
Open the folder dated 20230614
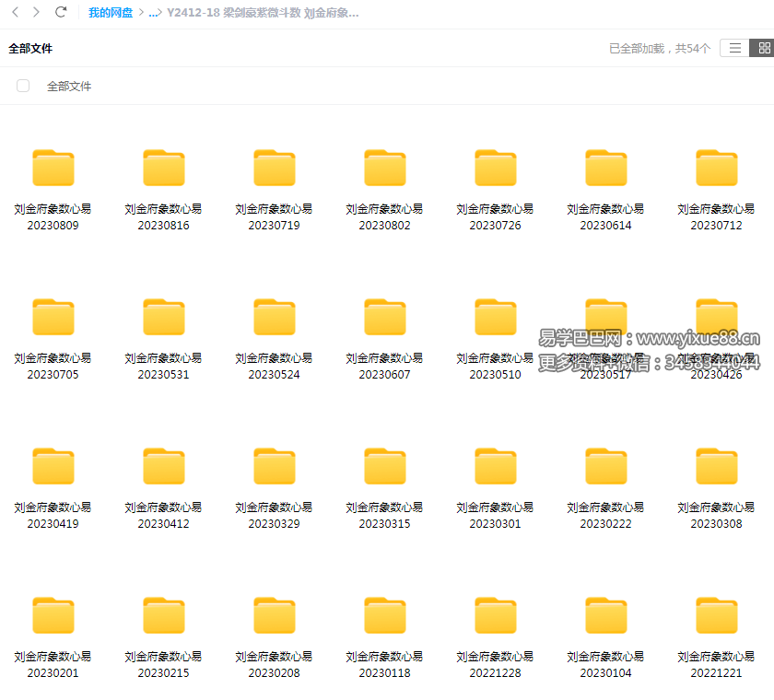[x=606, y=169]
